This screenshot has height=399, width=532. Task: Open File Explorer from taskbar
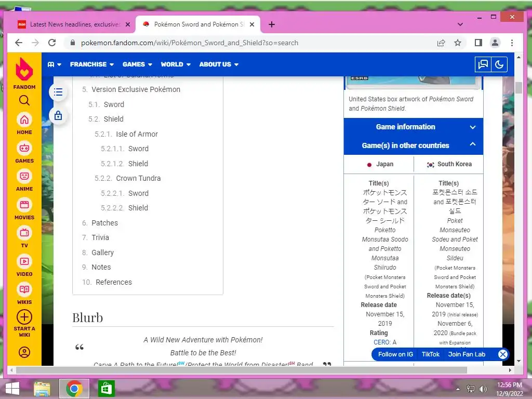coord(42,389)
